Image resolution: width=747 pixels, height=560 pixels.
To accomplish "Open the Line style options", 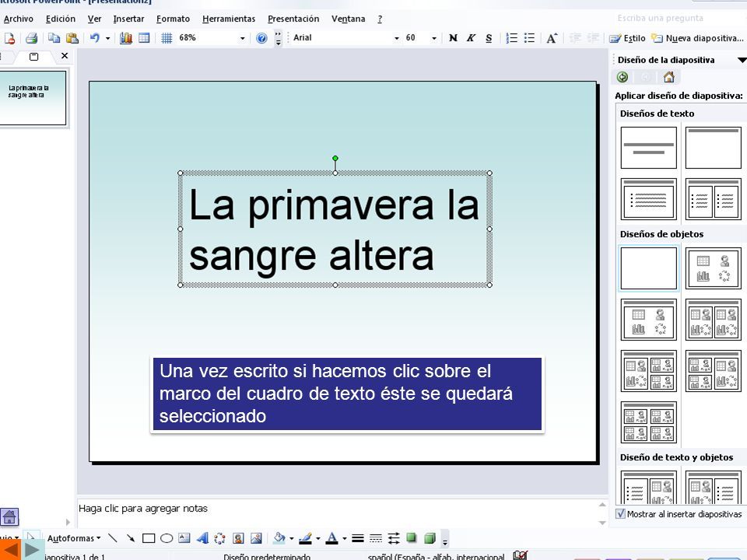I will coord(358,538).
